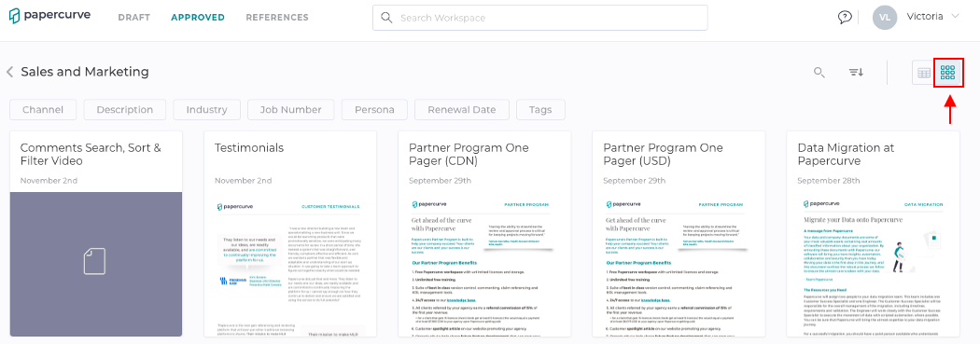Click November 2nd date under Testimonials
This screenshot has width=980, height=344.
[x=243, y=181]
